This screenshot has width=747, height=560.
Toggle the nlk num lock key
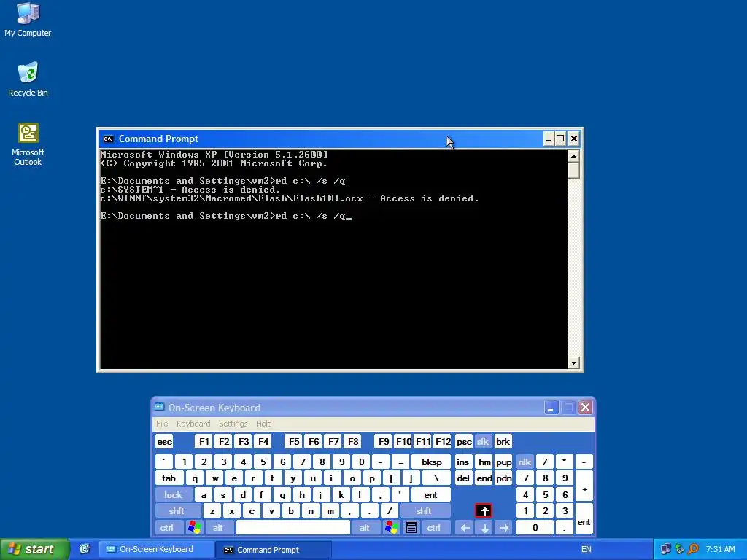coord(525,462)
